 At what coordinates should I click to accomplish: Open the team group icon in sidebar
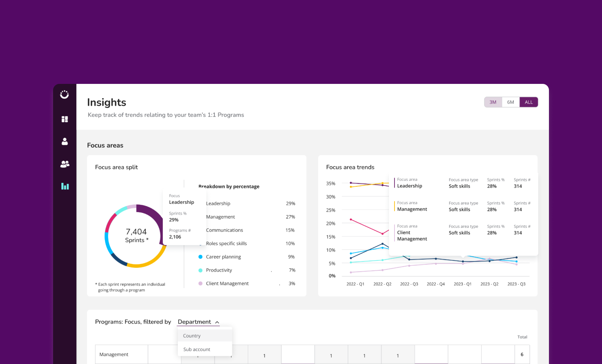point(65,164)
